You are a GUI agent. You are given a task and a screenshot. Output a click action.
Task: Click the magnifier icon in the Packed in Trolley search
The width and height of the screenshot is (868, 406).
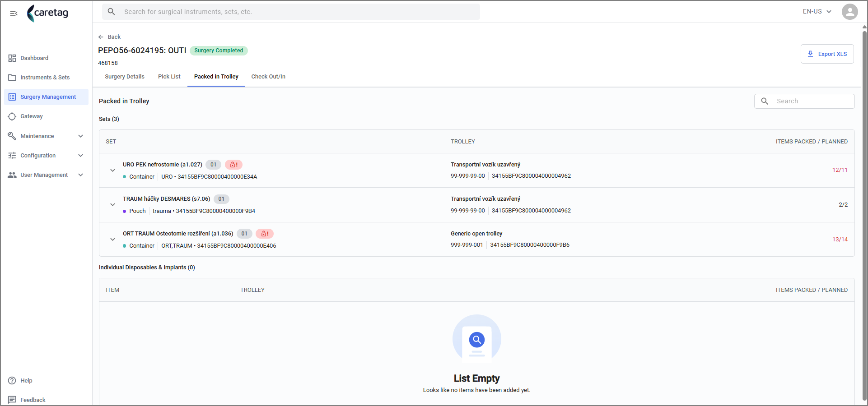click(x=765, y=101)
